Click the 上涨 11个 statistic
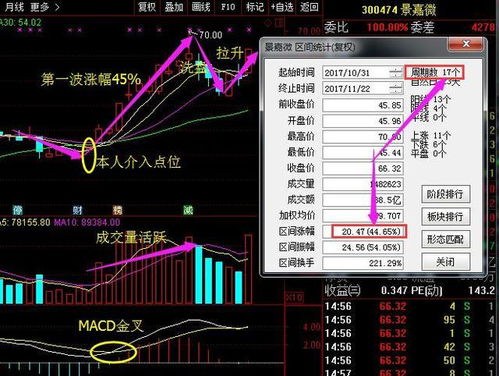 [x=431, y=135]
